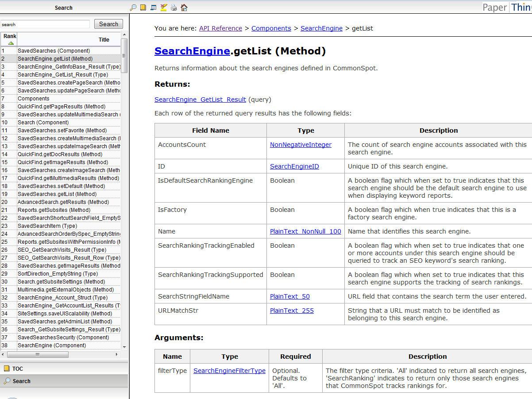532x399 pixels.
Task: Select result Reports.getSubsites (Method)
Action: click(60, 210)
